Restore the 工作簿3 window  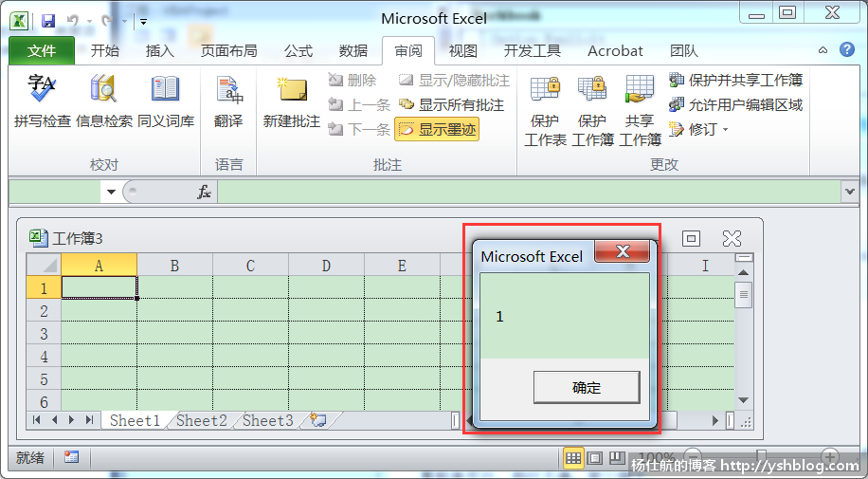(x=691, y=238)
